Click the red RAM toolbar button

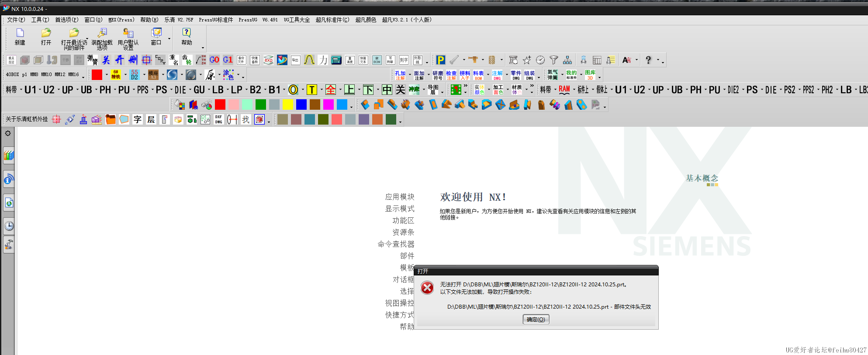click(564, 90)
